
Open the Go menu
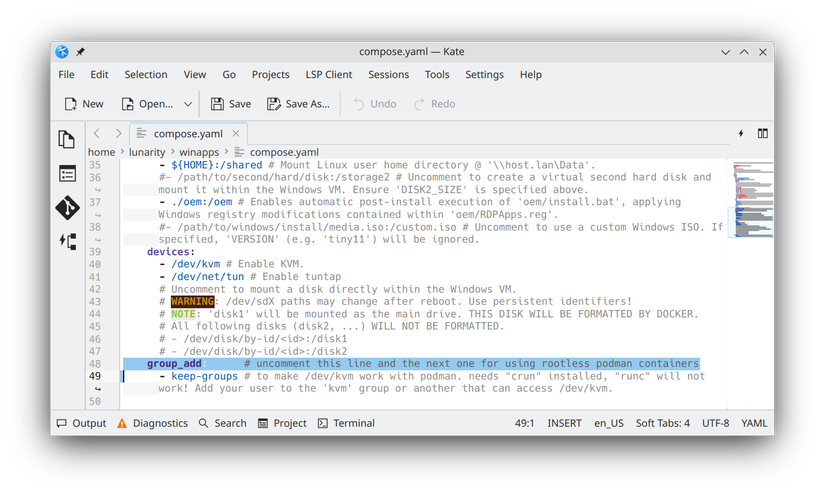[229, 75]
